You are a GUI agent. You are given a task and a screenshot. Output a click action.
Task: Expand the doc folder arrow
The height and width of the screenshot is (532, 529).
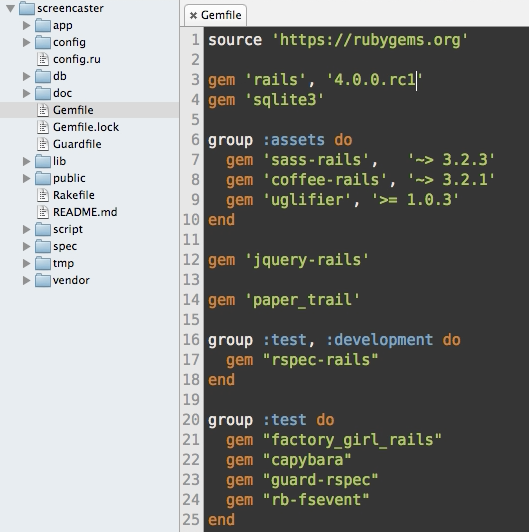26,93
